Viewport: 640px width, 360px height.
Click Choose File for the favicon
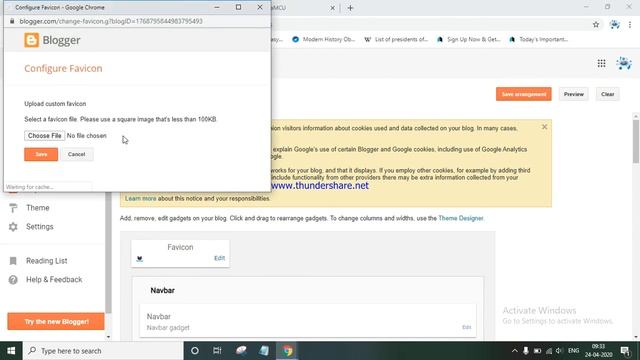pos(44,136)
